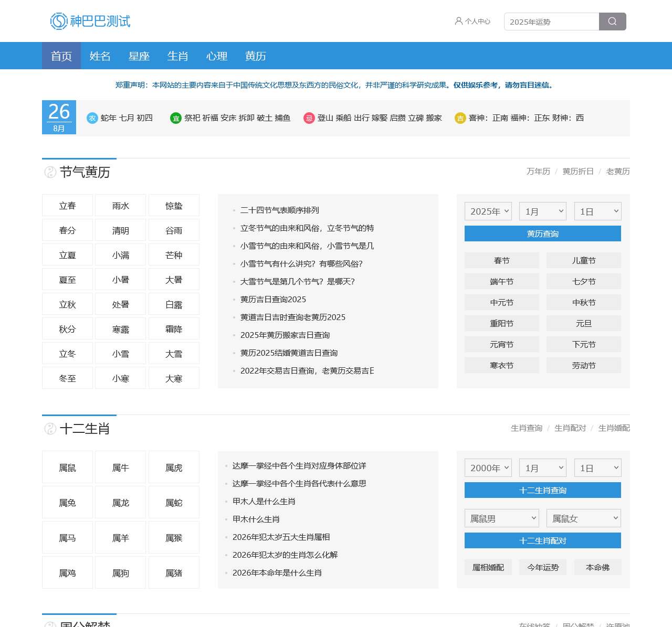Click the 十二生肖配对 matching button
This screenshot has height=627, width=672.
[x=542, y=540]
